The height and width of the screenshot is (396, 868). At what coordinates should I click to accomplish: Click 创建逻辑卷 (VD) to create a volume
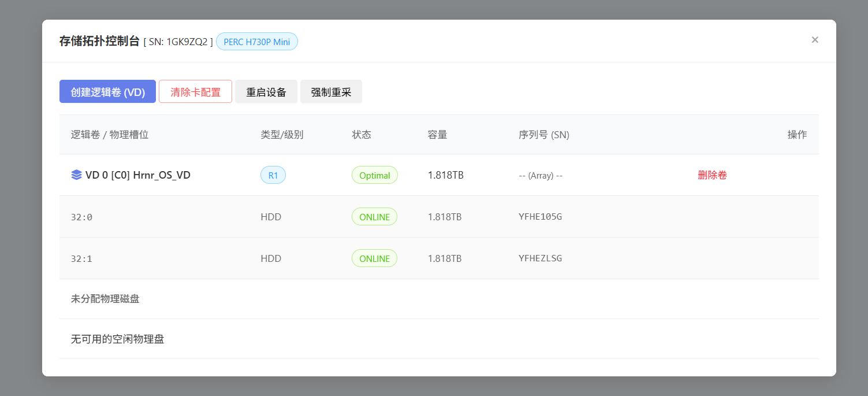click(107, 91)
